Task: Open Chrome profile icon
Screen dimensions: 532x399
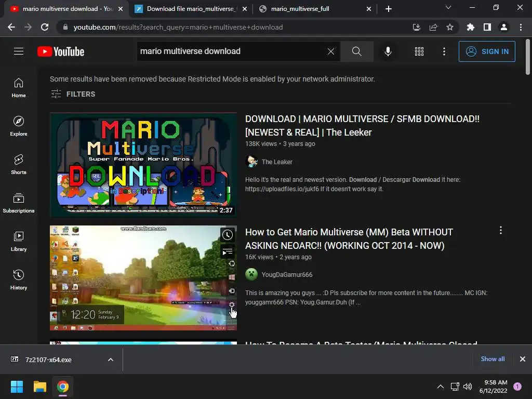Action: (x=504, y=27)
